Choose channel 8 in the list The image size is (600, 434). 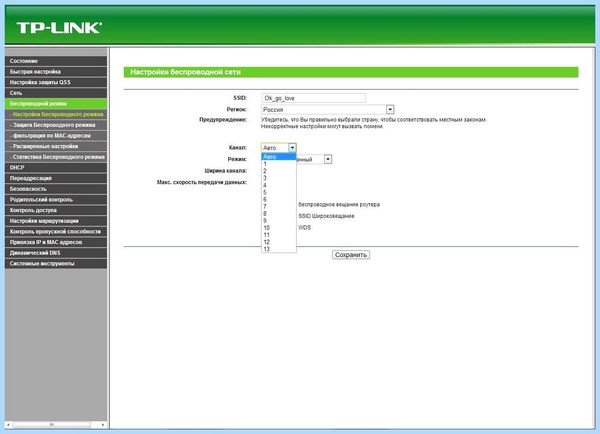(x=279, y=214)
